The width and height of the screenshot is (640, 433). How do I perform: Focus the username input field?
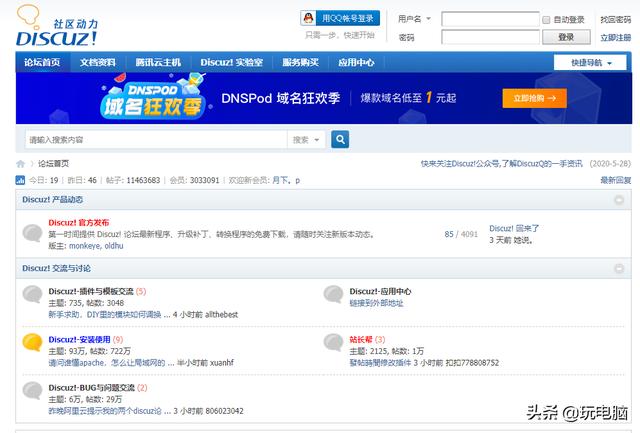coord(491,19)
